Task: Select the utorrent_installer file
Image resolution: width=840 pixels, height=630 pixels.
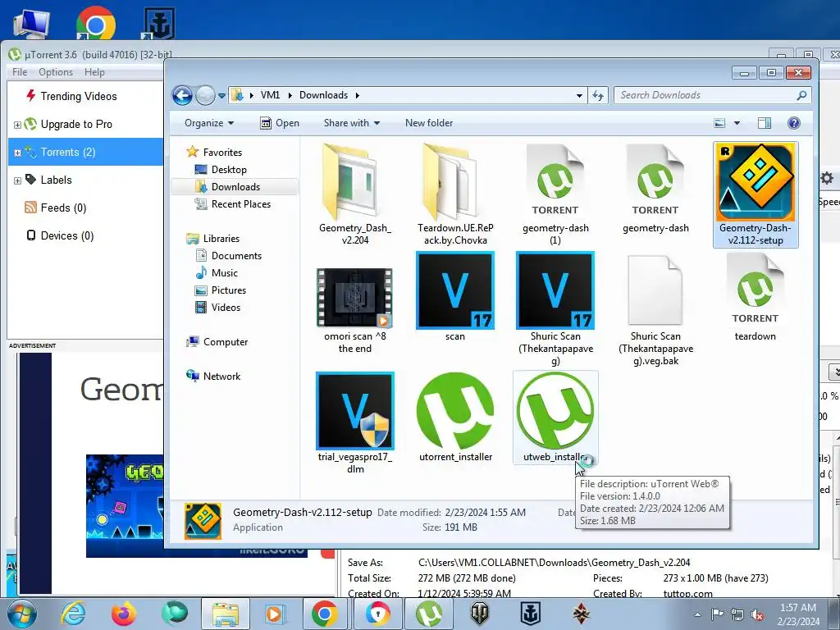Action: click(x=454, y=417)
